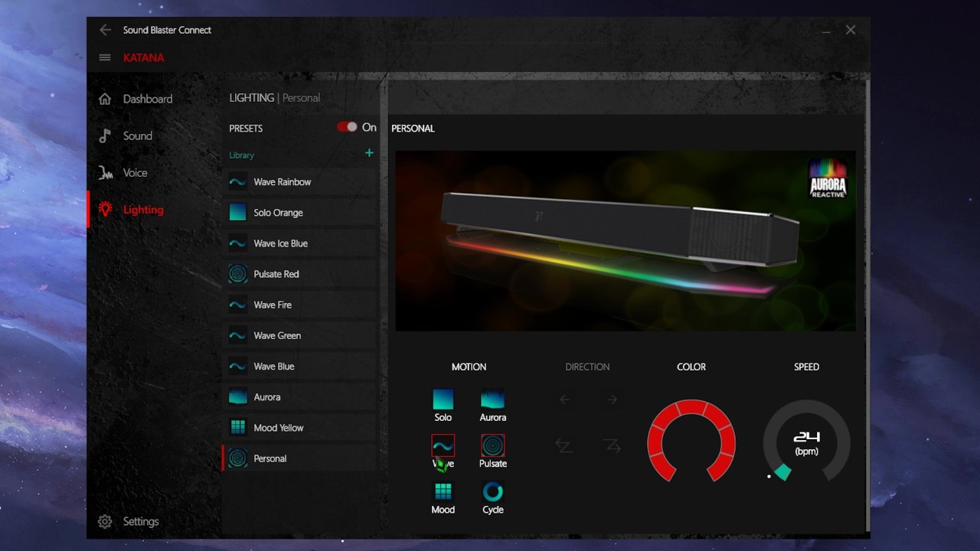Click the back arrow in title bar
The image size is (980, 551).
click(105, 30)
